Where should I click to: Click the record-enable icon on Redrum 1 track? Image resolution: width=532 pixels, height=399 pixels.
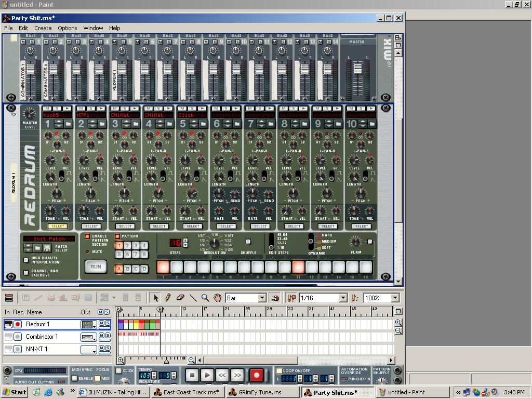pos(18,324)
